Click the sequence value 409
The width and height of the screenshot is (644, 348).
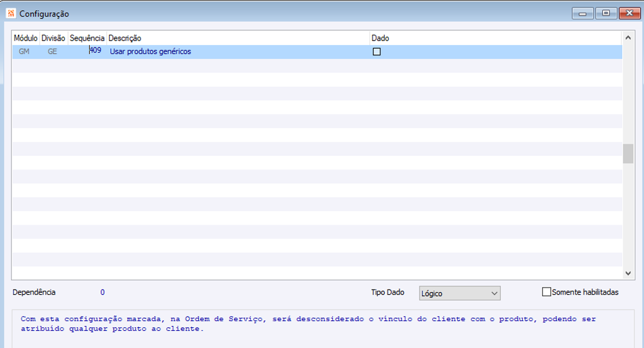click(96, 50)
